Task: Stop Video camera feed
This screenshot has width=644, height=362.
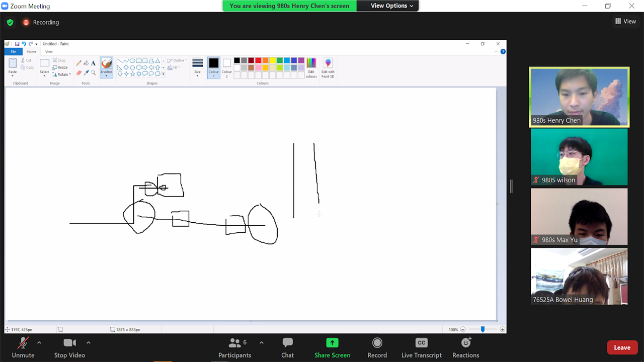Action: coord(69,343)
